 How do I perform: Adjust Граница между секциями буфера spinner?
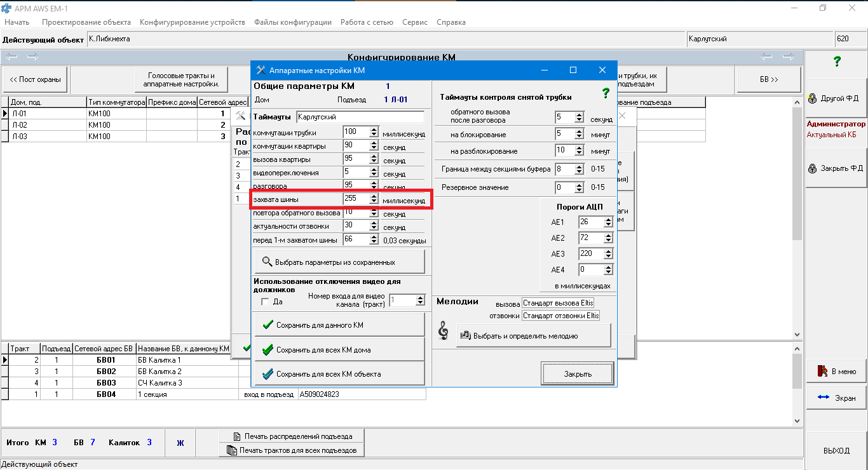[579, 170]
